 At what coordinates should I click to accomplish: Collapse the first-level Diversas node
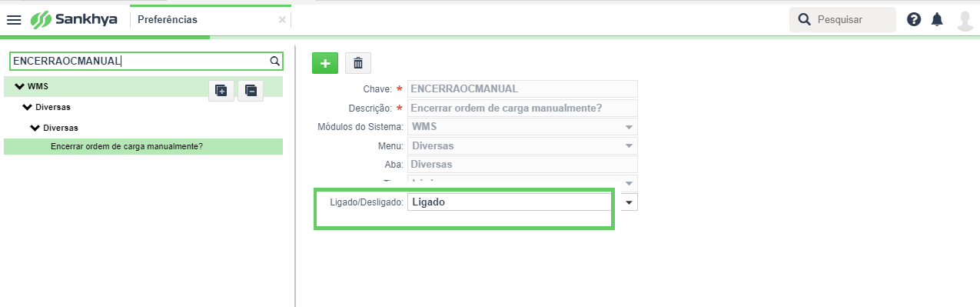tap(28, 107)
